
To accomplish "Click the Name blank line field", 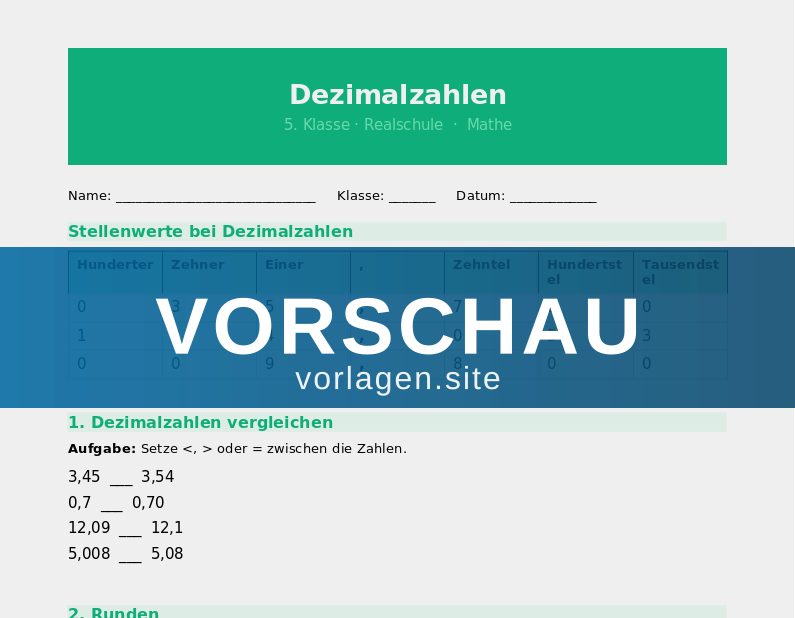I will click(x=216, y=197).
